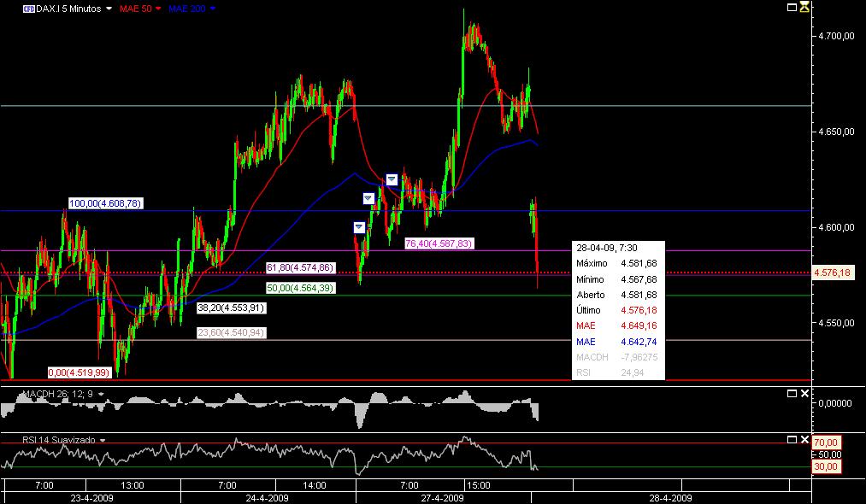Click the 14:00 time axis label
866x504 pixels.
pyautogui.click(x=315, y=485)
